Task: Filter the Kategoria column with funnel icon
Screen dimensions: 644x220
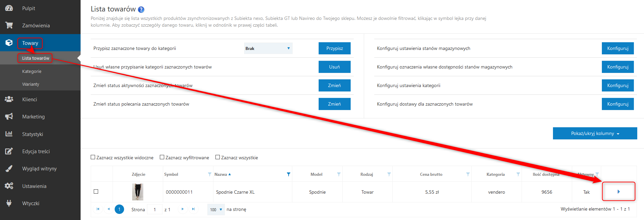Action: point(518,174)
